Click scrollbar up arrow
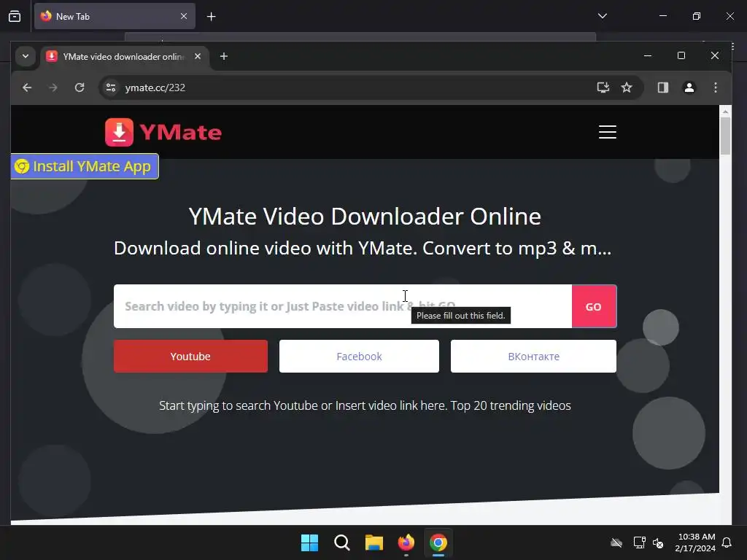The image size is (747, 560). [x=725, y=112]
